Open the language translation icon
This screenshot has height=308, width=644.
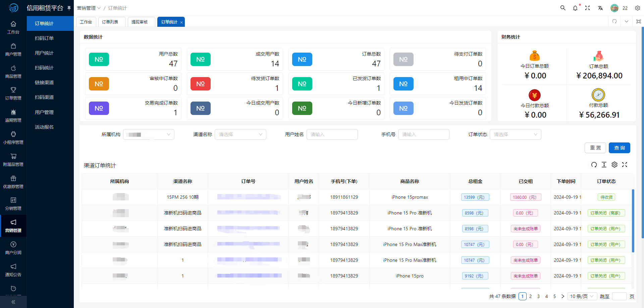(600, 8)
